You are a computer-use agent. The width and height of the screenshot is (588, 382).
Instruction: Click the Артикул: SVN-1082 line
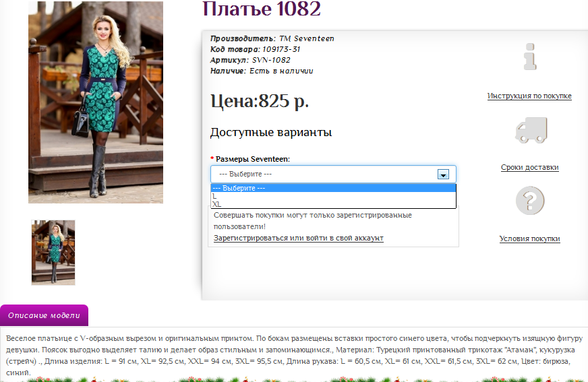pyautogui.click(x=250, y=60)
